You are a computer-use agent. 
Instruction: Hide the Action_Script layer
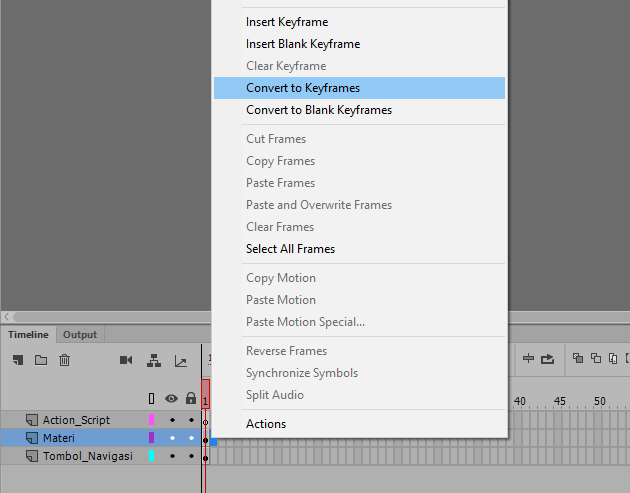pyautogui.click(x=172, y=420)
